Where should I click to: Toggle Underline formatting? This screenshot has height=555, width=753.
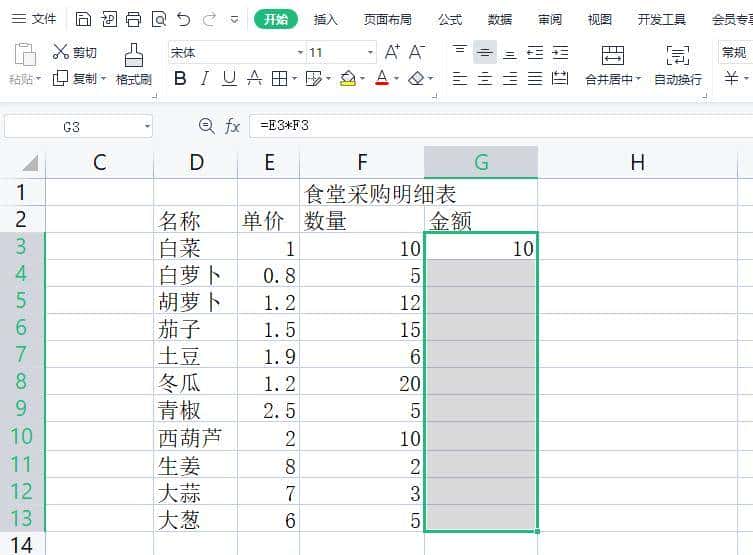click(230, 78)
